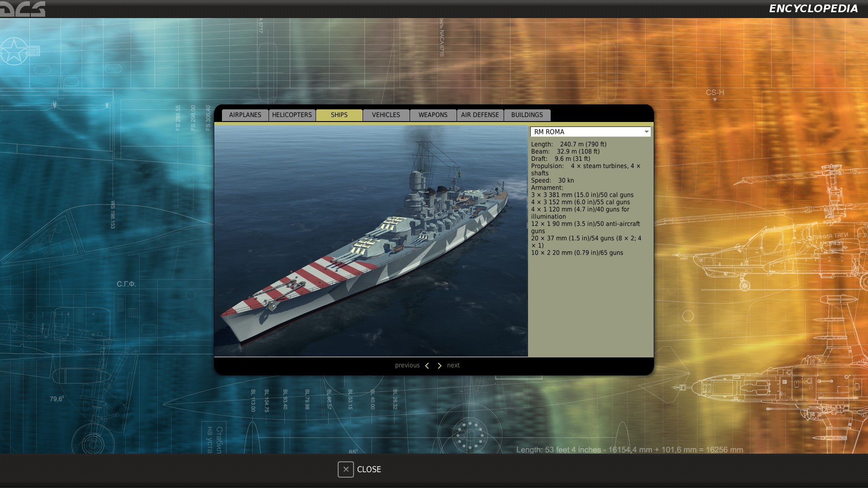The height and width of the screenshot is (488, 868).
Task: Select the BUILDINGS tab
Action: (527, 115)
